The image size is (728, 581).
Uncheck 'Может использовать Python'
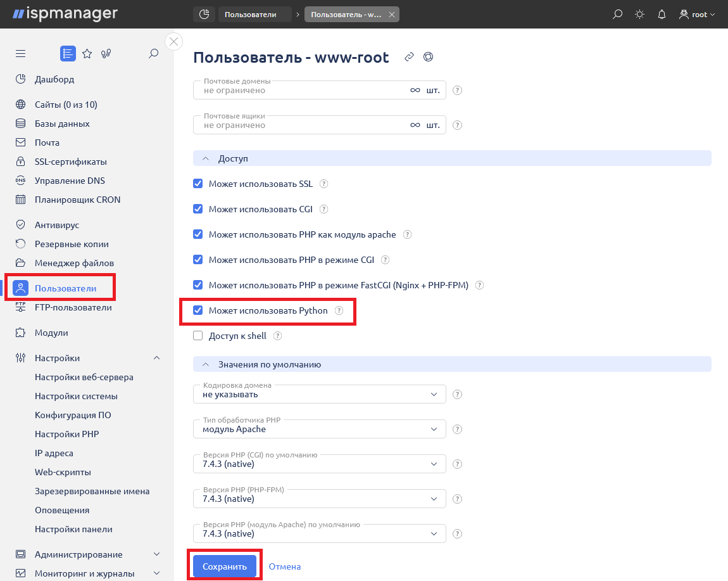point(198,310)
